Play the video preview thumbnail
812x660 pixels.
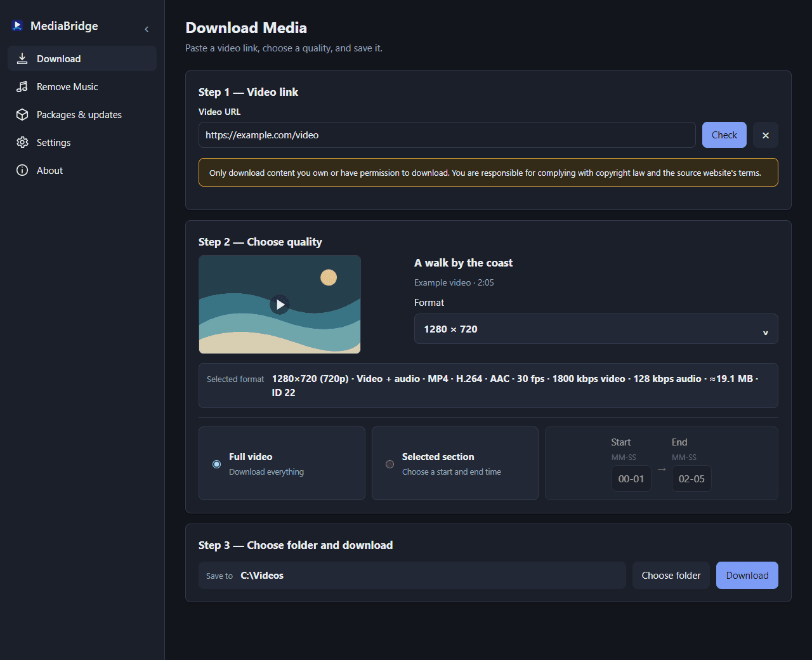280,305
